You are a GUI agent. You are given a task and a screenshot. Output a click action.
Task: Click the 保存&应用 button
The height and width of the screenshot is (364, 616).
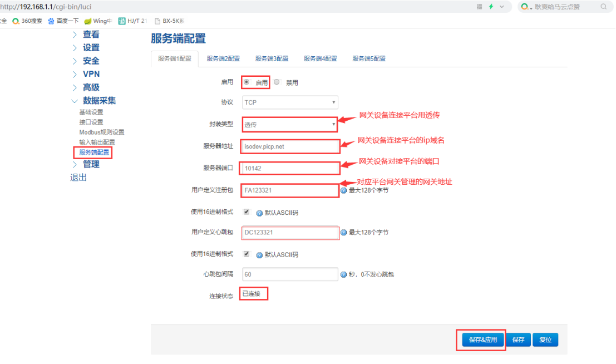[x=483, y=340]
